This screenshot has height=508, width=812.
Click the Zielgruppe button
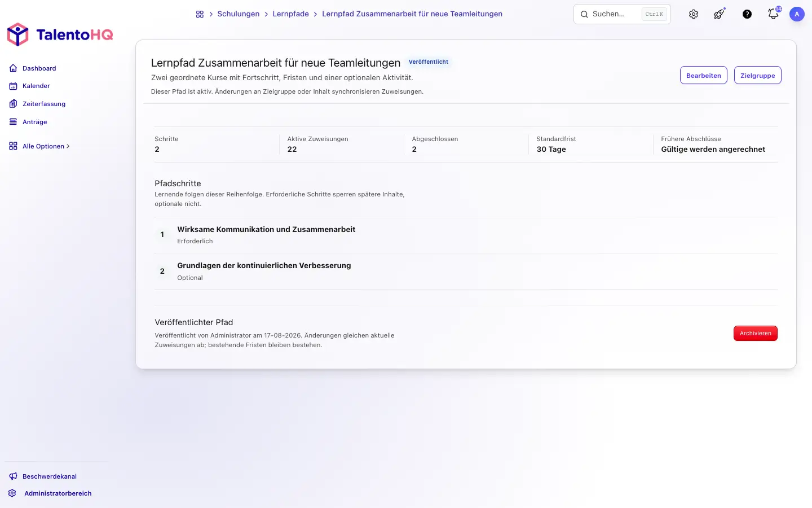[x=758, y=76]
